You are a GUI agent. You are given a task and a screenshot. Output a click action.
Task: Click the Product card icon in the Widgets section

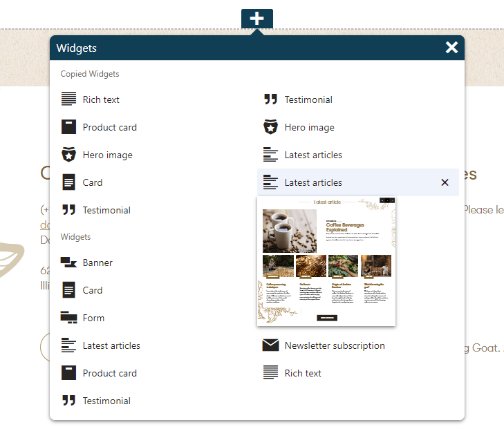pos(68,373)
